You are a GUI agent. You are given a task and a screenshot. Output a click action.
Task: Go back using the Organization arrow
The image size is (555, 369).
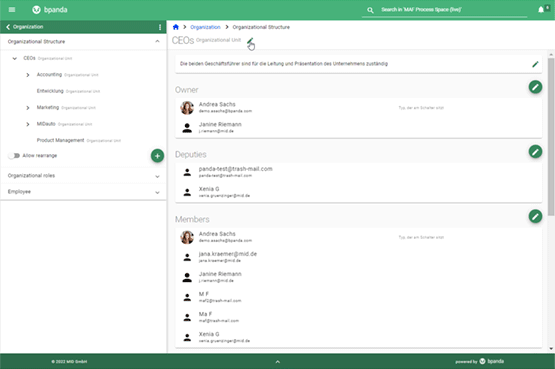(8, 27)
